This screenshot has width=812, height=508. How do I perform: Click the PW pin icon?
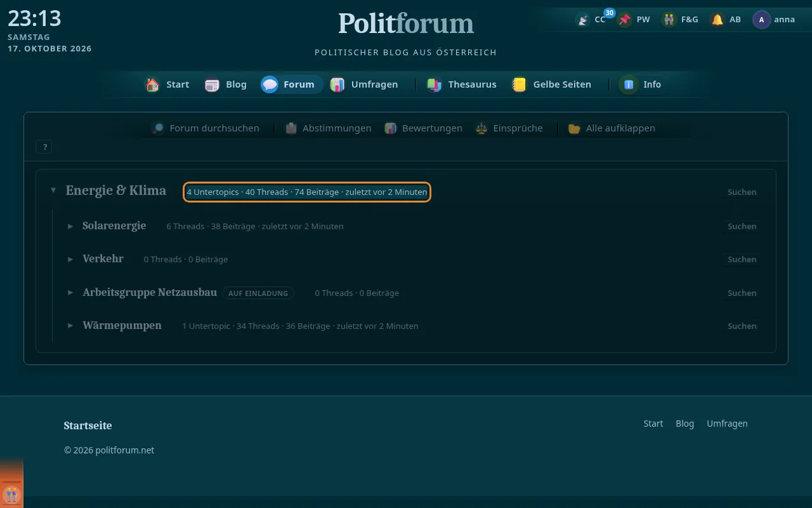pyautogui.click(x=625, y=20)
